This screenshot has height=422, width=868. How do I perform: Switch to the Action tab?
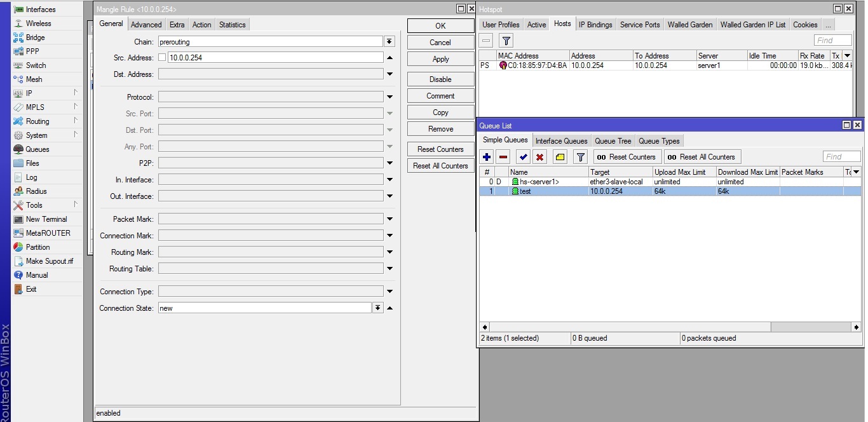tap(201, 25)
